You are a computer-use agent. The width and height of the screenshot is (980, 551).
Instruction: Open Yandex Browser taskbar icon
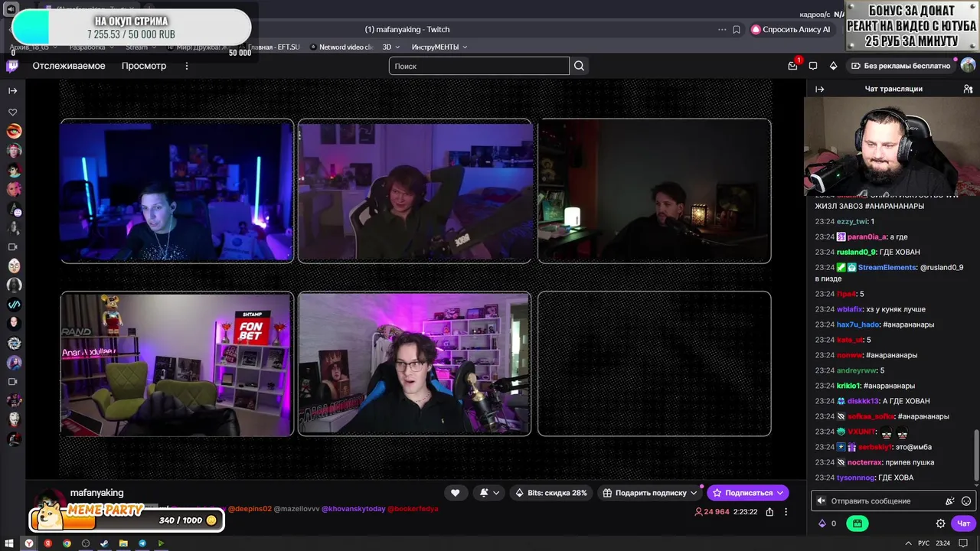pyautogui.click(x=29, y=543)
